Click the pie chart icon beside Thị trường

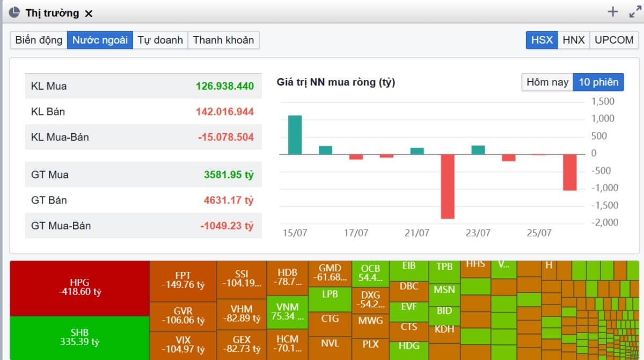(14, 12)
